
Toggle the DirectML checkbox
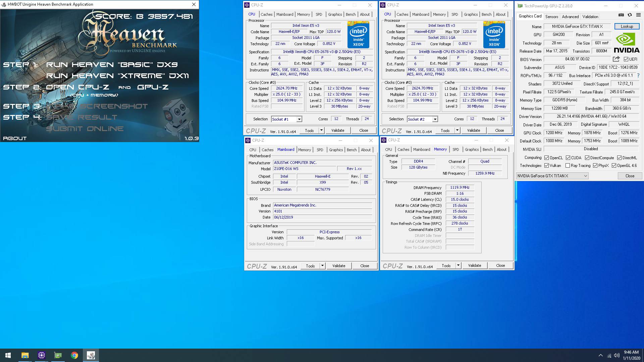[619, 158]
